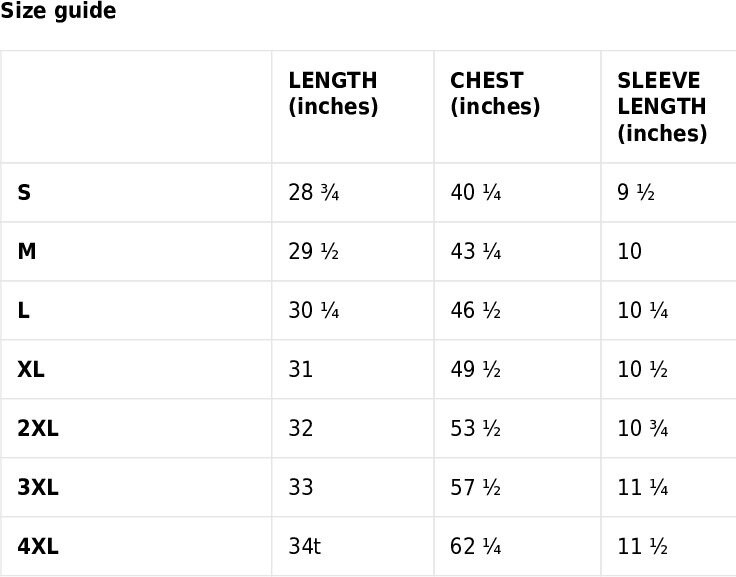Click the 4XL size row label

coord(38,546)
